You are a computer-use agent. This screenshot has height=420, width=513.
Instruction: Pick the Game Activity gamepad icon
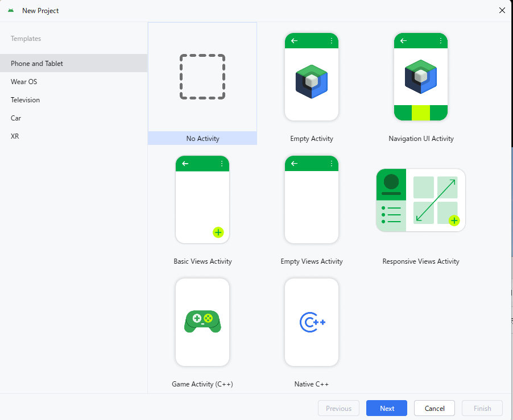[202, 322]
